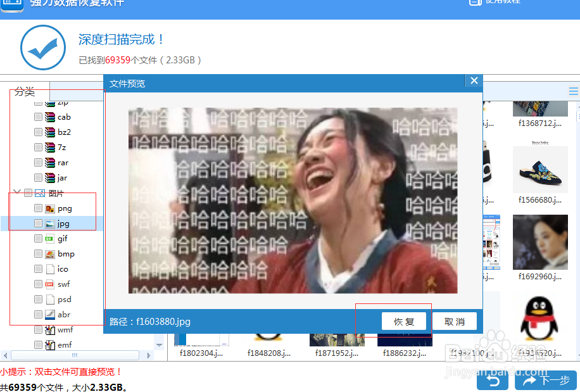Check the bmp file type checkbox

point(38,254)
